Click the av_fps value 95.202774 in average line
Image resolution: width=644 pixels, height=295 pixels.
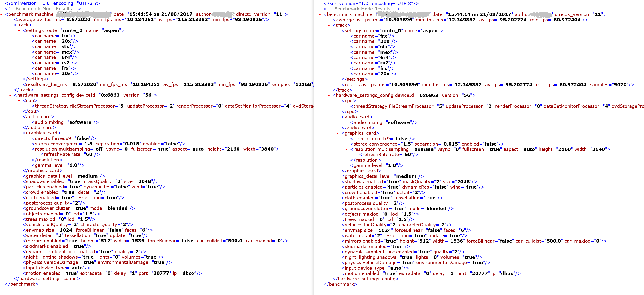(x=512, y=20)
